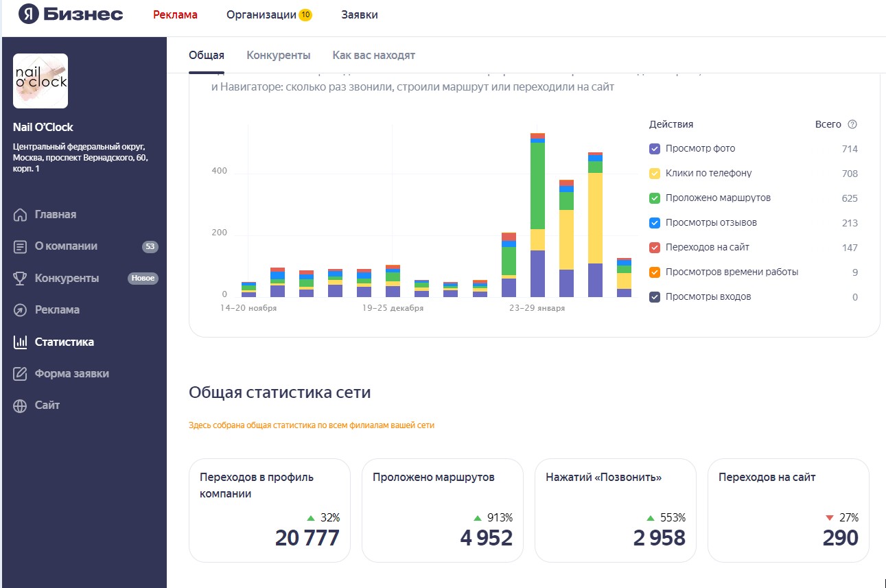Open Главная via its home icon
The image size is (886, 588).
tap(21, 215)
